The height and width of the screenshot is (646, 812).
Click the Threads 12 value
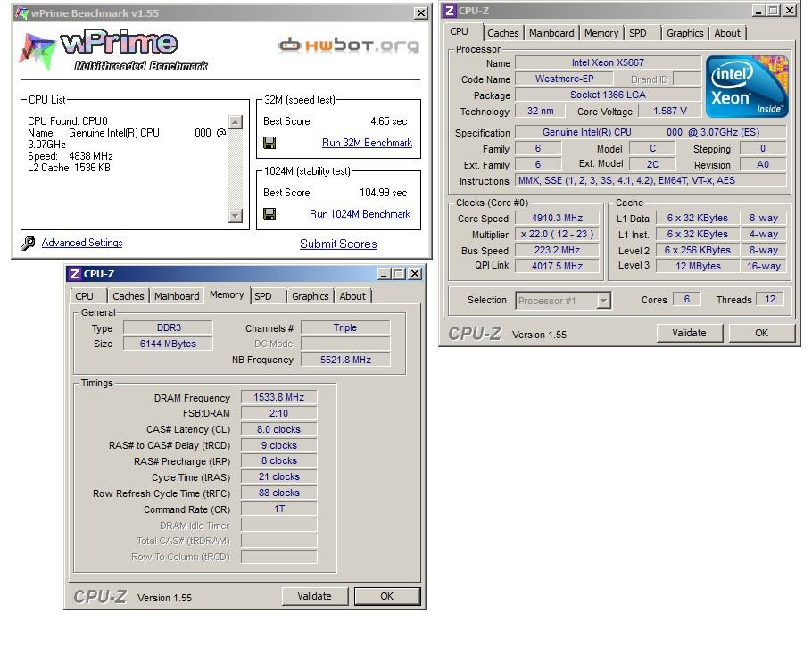point(770,299)
